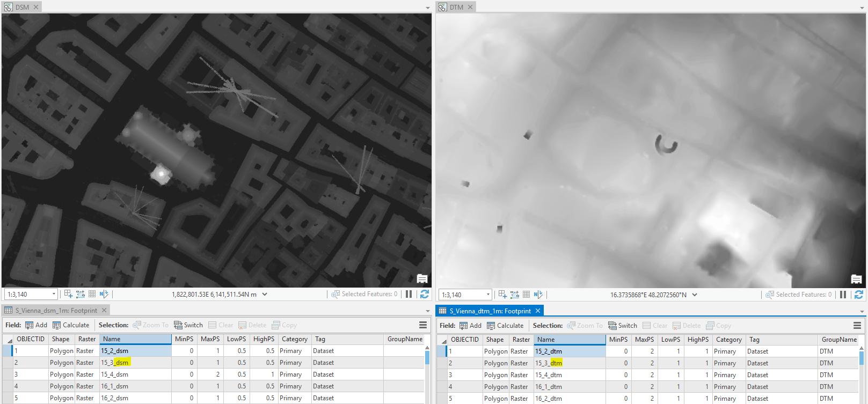
Task: Open dsm Footprint table pane options arrow
Action: pyautogui.click(x=428, y=311)
